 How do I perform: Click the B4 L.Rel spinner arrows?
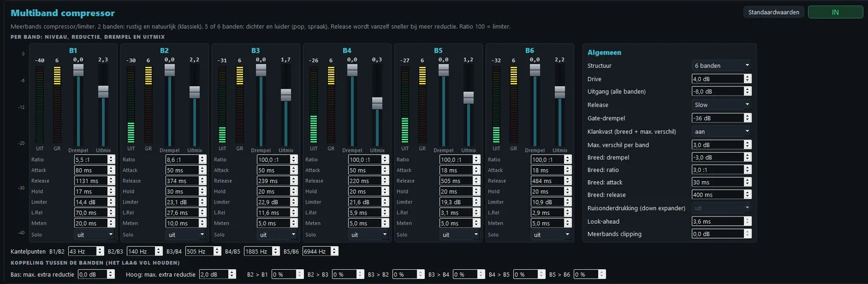(x=385, y=213)
